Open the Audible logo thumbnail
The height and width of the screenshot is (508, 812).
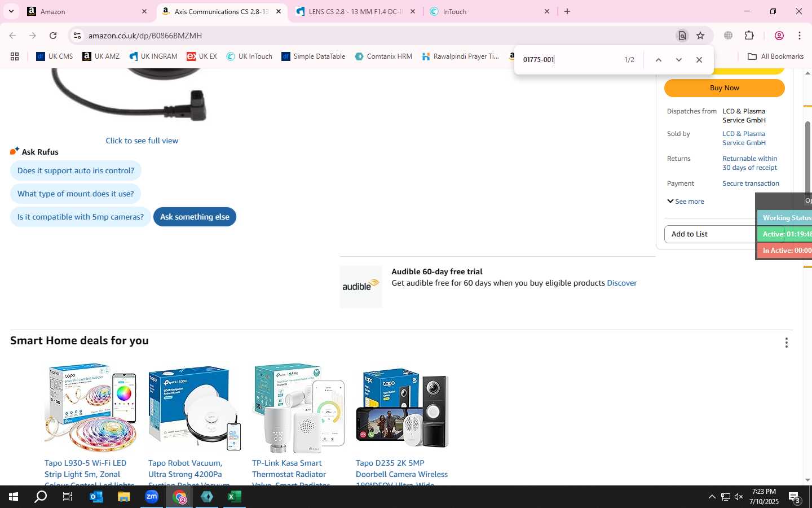[361, 287]
